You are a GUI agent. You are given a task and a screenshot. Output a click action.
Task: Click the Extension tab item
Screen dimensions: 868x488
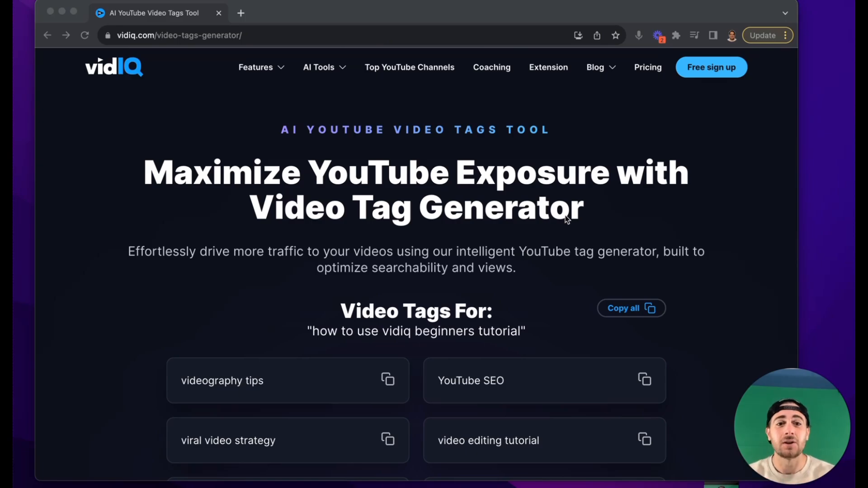[x=548, y=67]
